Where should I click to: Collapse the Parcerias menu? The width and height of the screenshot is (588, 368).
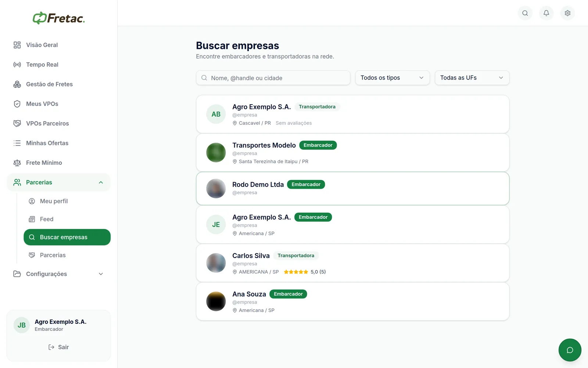click(x=59, y=182)
